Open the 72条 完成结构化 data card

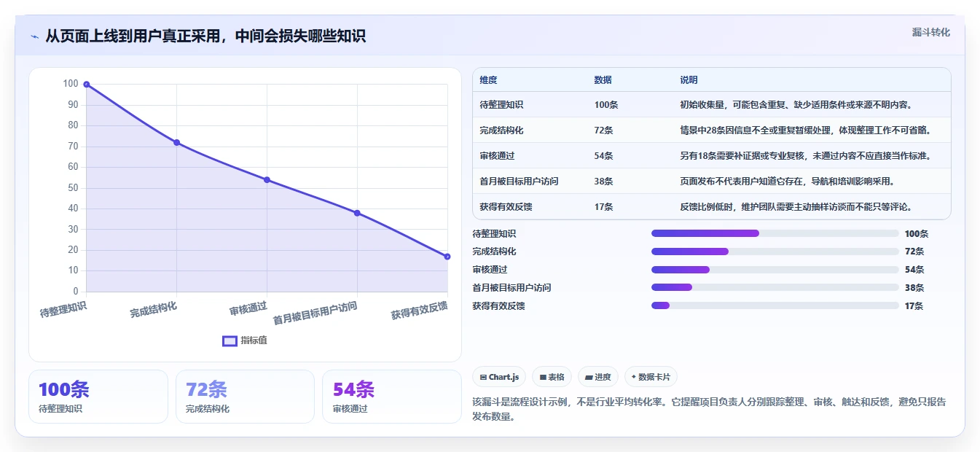pyautogui.click(x=245, y=397)
